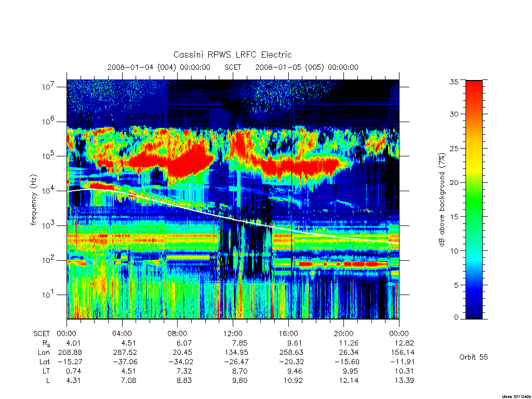The height and width of the screenshot is (399, 532).
Task: Click start date 2008-01-04 (004) 00:00:00
Action: click(159, 67)
